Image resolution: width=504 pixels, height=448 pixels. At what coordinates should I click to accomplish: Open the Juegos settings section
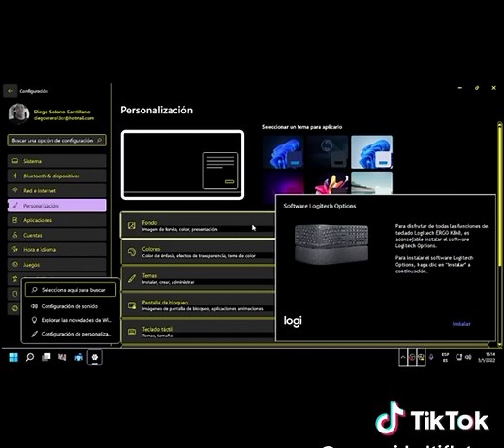coord(56,265)
